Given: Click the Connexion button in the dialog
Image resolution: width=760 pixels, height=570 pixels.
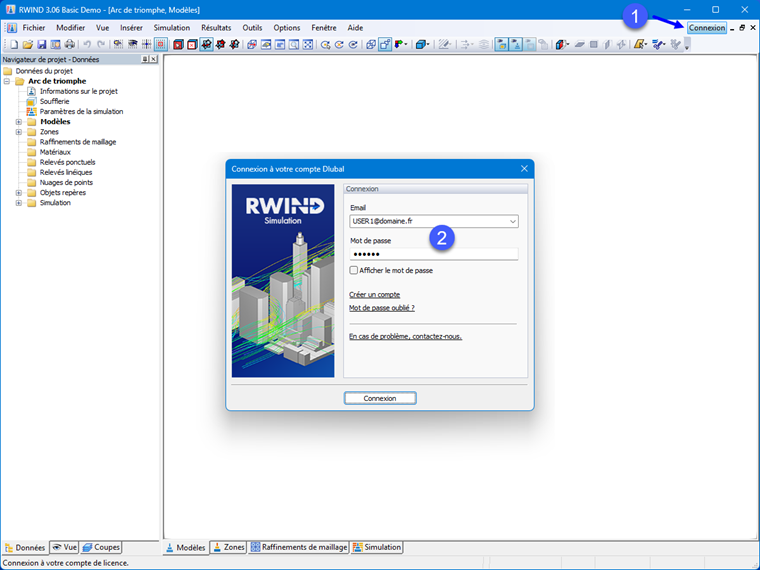Looking at the screenshot, I should pos(380,398).
